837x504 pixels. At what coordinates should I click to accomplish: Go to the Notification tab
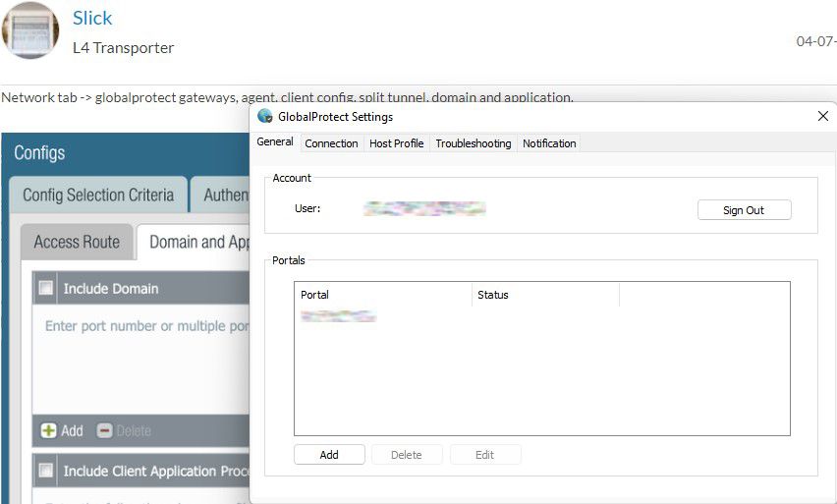[549, 143]
